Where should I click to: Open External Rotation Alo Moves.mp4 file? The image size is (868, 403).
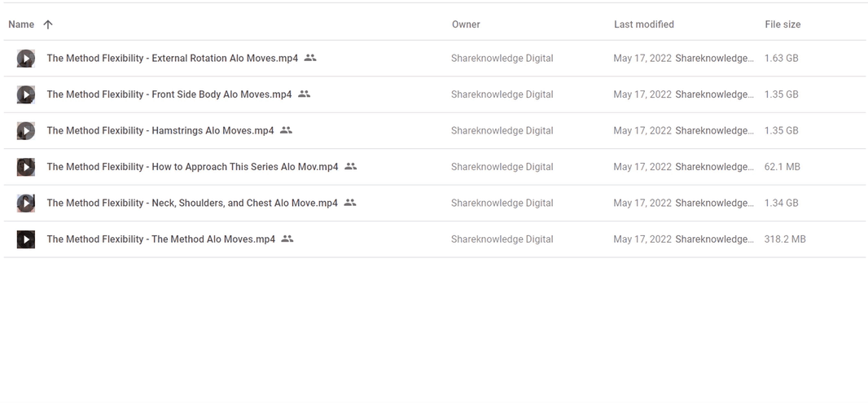click(172, 59)
